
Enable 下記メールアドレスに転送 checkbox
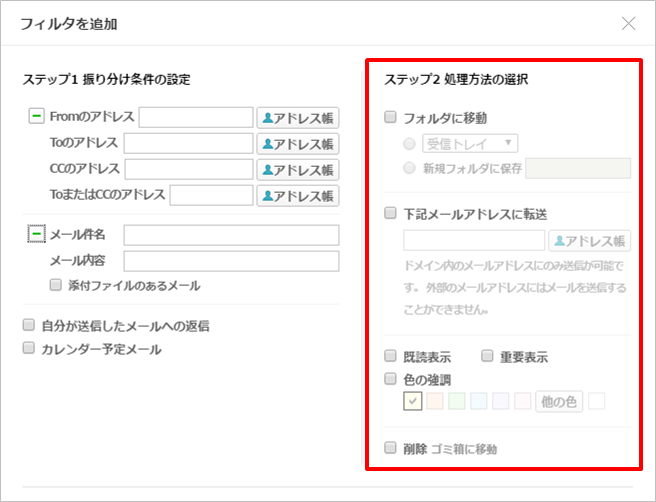(x=391, y=213)
